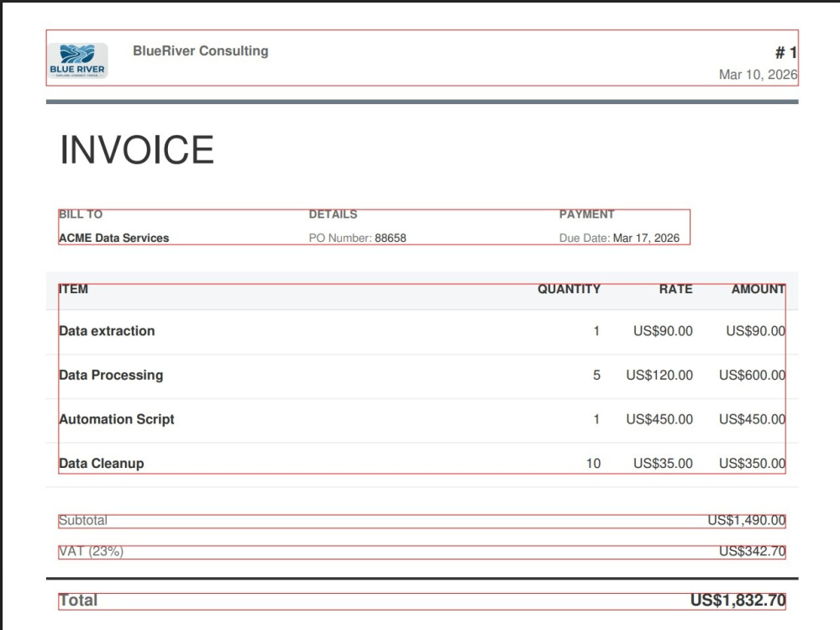Click the VAT (23%) label
This screenshot has width=840, height=630.
tap(91, 551)
